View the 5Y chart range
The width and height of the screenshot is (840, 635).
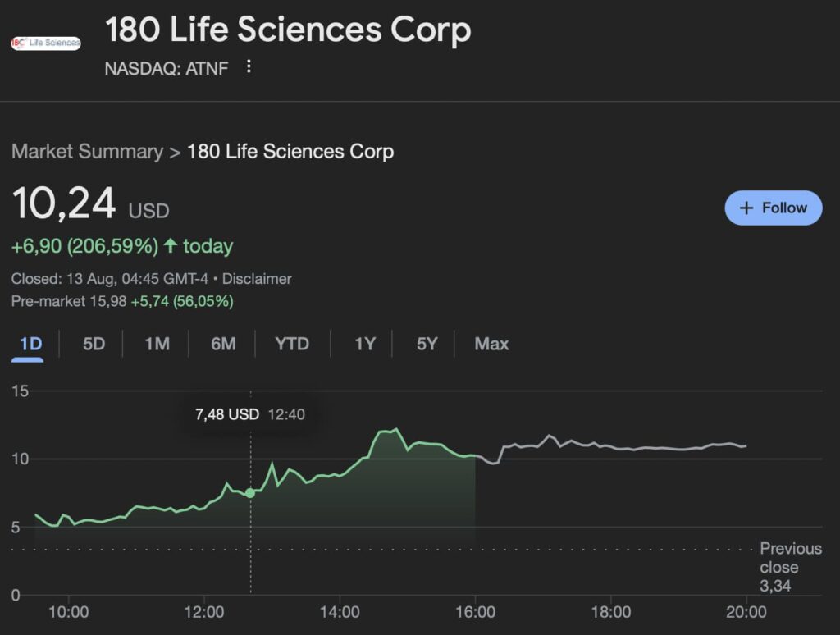(x=427, y=344)
